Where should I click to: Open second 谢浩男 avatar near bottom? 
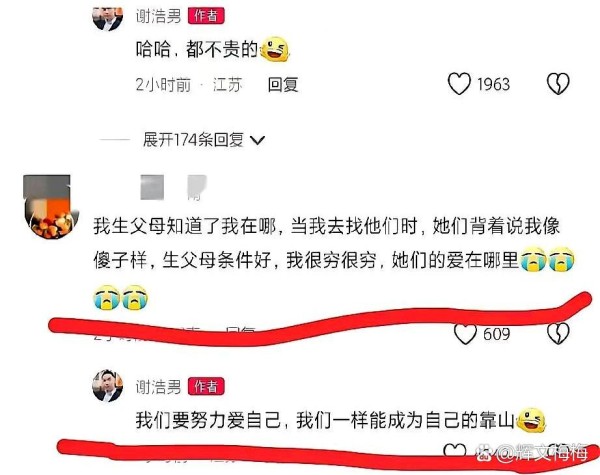coord(108,386)
